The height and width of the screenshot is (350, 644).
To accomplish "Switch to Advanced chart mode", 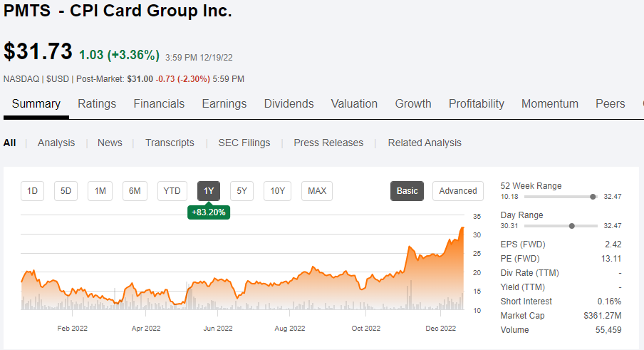I will [x=458, y=191].
